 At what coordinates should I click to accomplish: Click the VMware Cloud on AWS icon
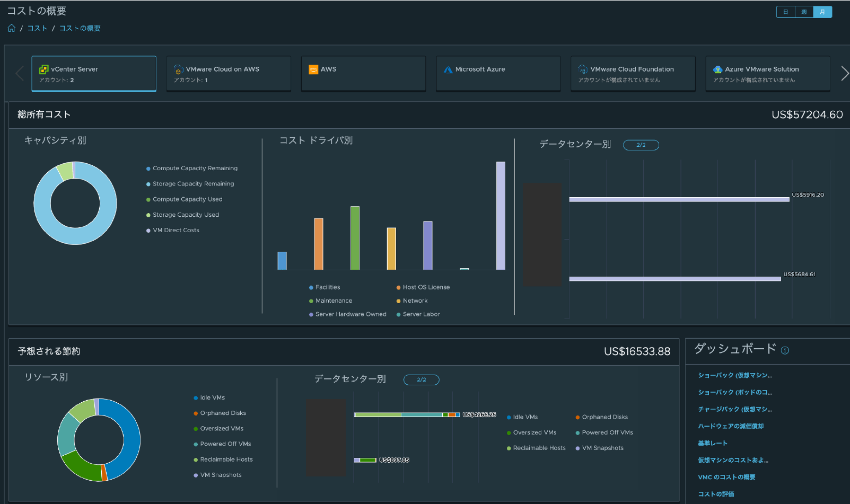(179, 69)
